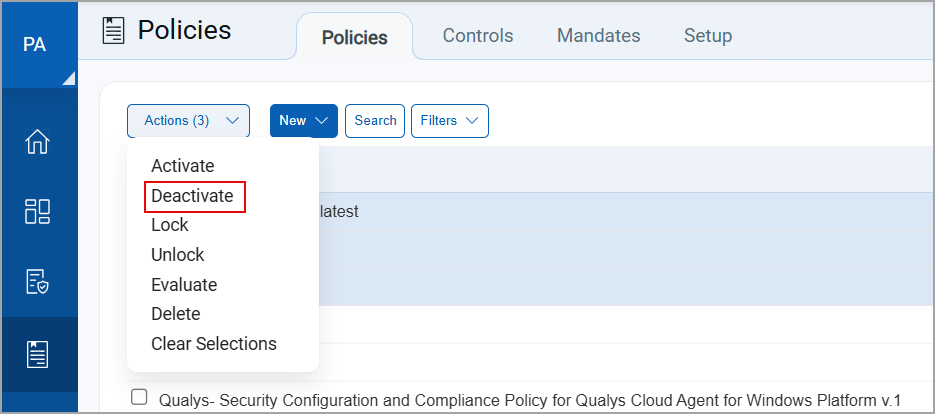Go to Home in sidebar

tap(37, 142)
